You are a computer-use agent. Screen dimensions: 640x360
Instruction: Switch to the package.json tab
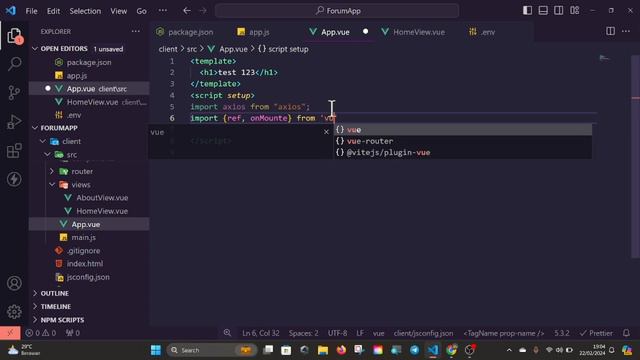tap(191, 32)
